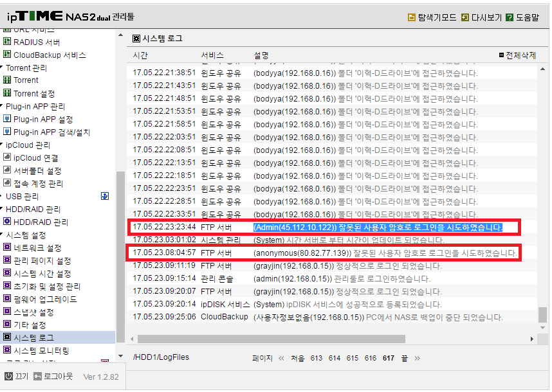552x392 pixels.
Task: Click the HDD/RAID 관리 disk icon
Action: click(x=6, y=222)
